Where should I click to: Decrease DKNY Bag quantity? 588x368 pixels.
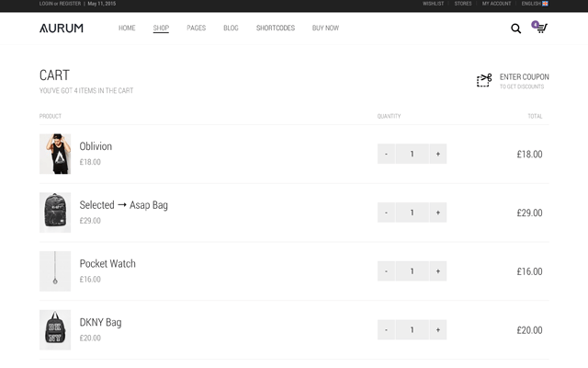pos(386,330)
